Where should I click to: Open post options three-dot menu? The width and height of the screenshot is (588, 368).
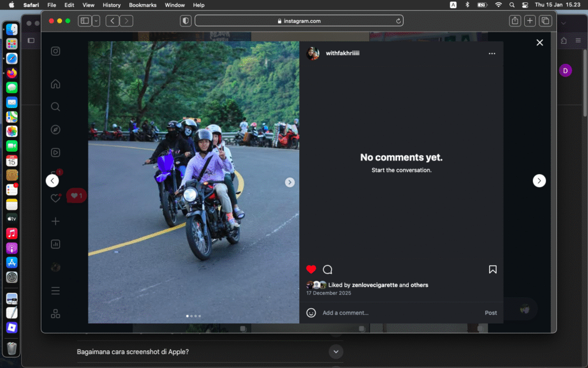coord(492,53)
